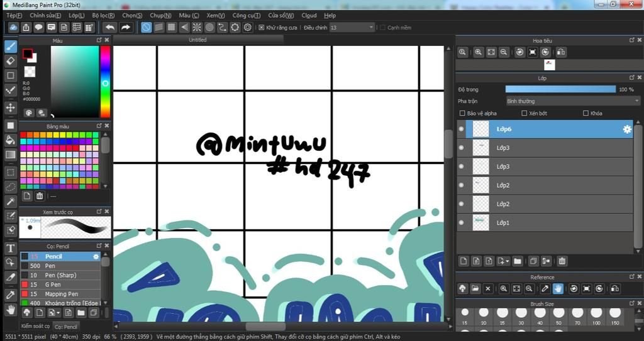This screenshot has height=341, width=644.
Task: Open Pencil brush settings gear
Action: (96, 256)
